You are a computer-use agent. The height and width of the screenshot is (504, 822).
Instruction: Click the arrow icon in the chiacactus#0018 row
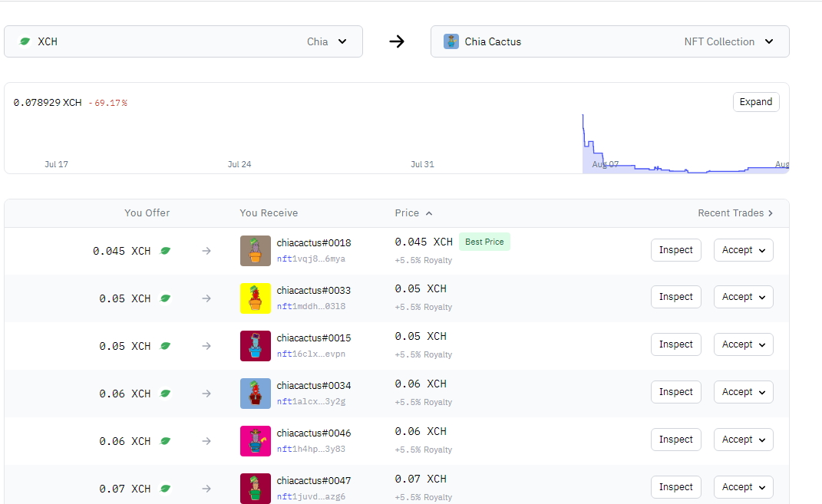pos(206,251)
